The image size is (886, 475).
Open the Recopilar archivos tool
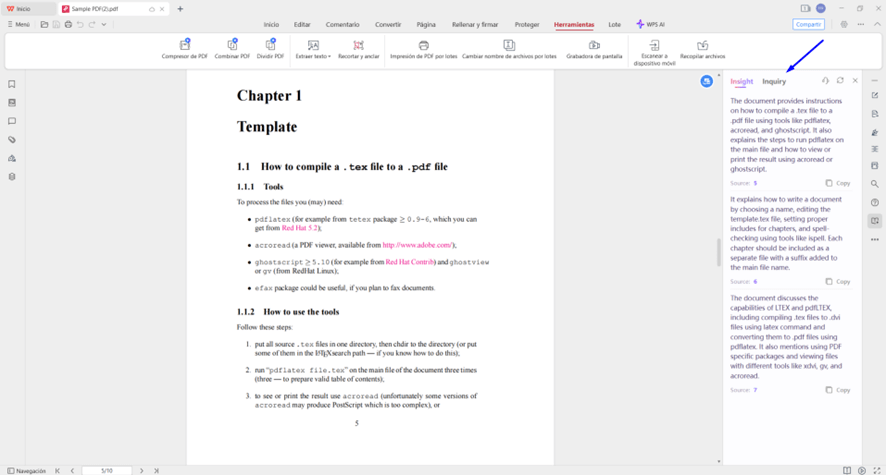tap(702, 49)
